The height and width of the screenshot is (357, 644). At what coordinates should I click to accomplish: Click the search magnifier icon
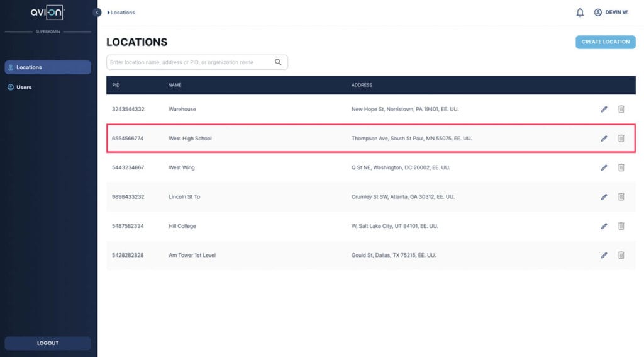(278, 62)
